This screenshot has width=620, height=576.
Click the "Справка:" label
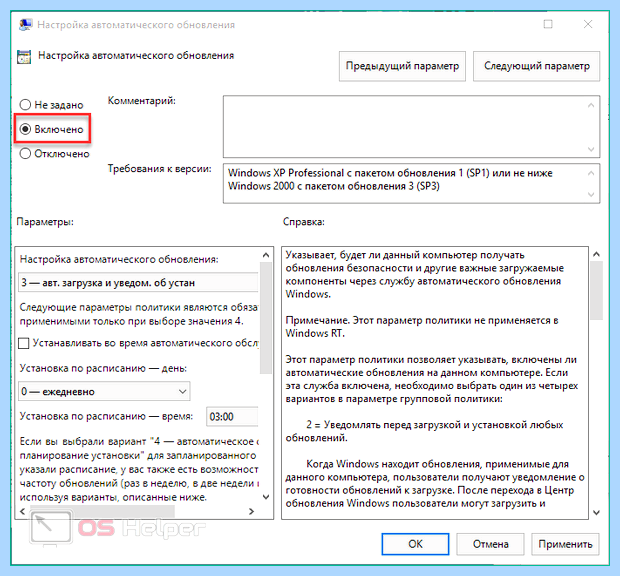pos(304,222)
